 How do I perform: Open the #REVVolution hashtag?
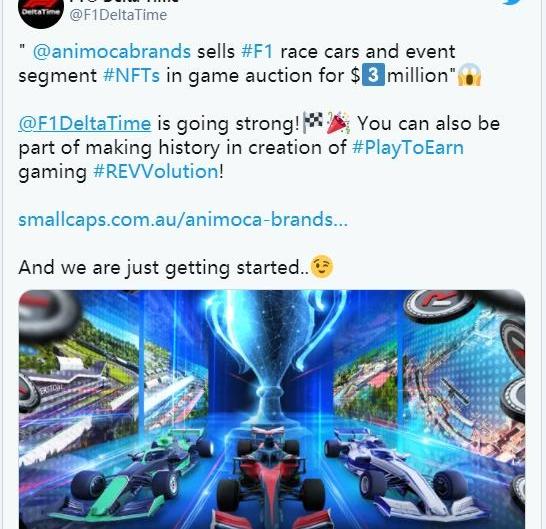point(156,171)
